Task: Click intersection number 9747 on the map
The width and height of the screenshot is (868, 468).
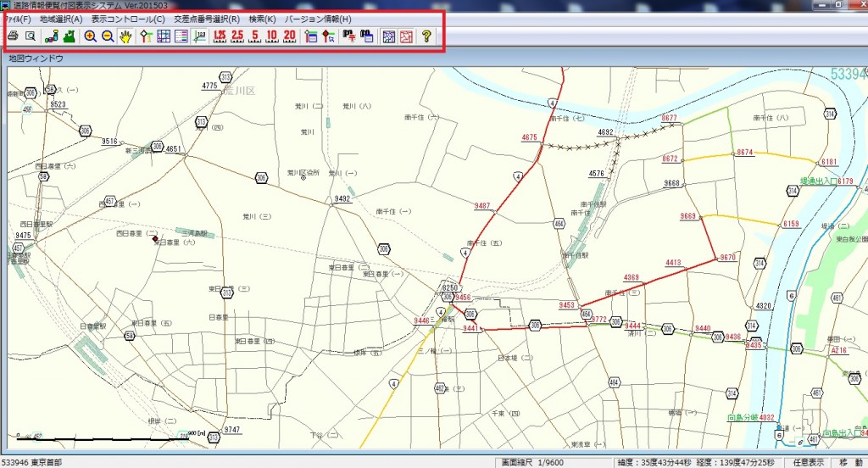Action: (x=232, y=430)
